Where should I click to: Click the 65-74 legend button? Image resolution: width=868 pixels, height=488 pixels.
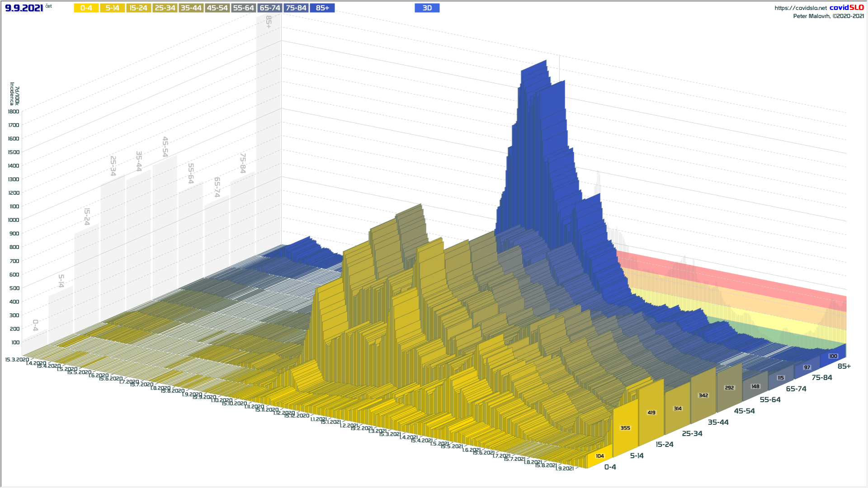coord(270,8)
